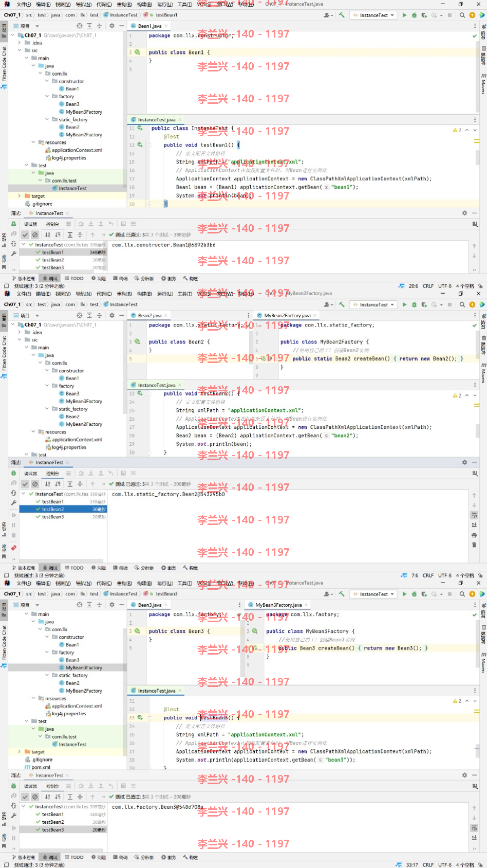Expand the target folder in top window tree
Image resolution: width=487 pixels, height=868 pixels.
(20, 196)
